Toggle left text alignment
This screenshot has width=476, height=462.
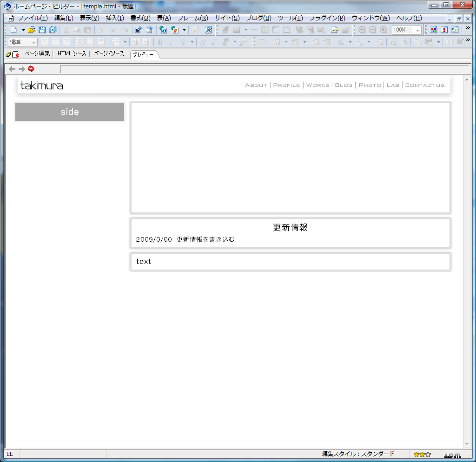pyautogui.click(x=45, y=42)
